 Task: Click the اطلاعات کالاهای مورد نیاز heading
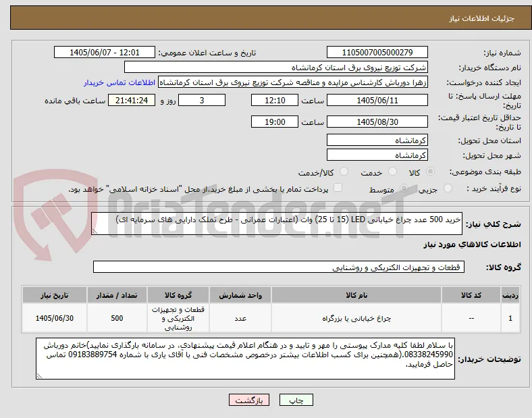coord(472,244)
